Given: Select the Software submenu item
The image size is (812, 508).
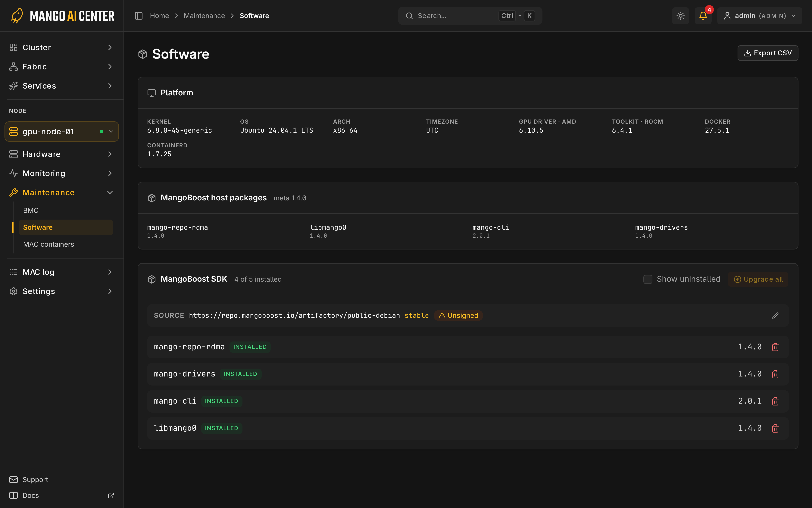Looking at the screenshot, I should click(x=66, y=227).
